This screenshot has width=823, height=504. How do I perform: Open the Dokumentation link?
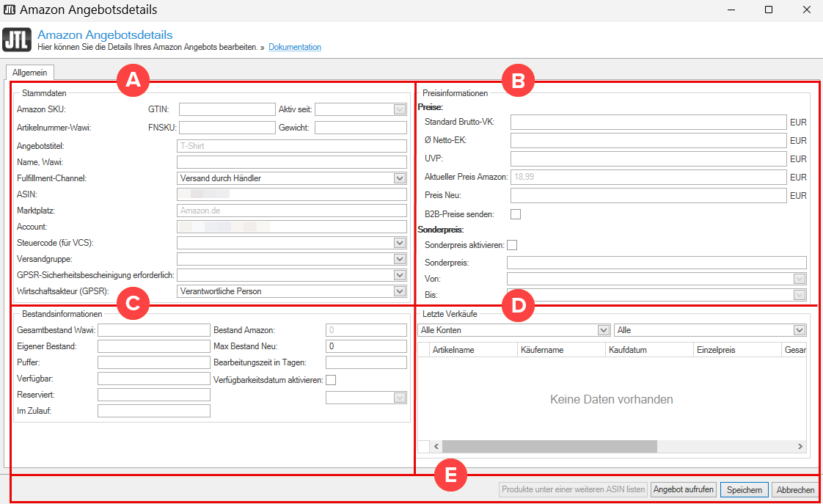[x=295, y=47]
